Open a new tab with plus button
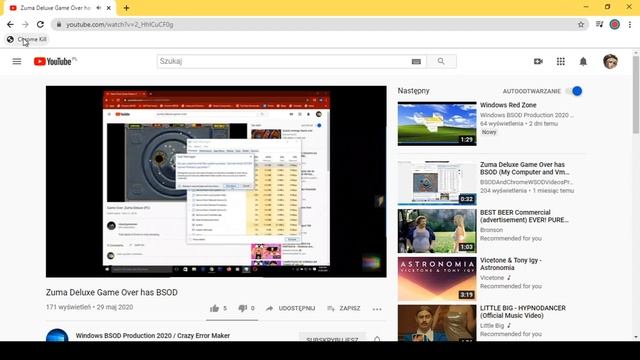640x360 pixels. pos(126,8)
